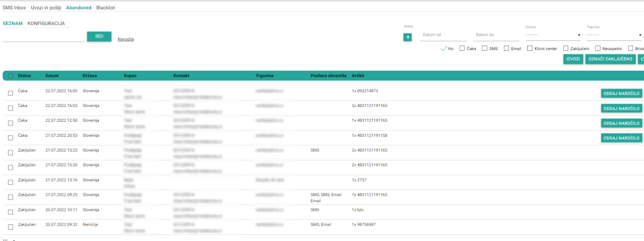The height and width of the screenshot is (241, 644).
Task: Click the Trgovina column header
Action: click(264, 76)
